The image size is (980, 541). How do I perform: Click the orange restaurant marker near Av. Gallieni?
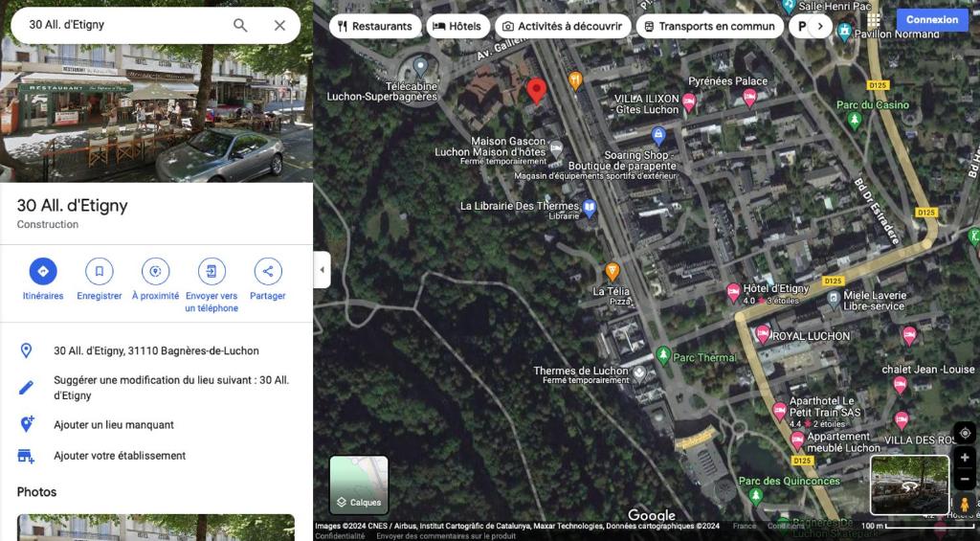click(x=575, y=79)
